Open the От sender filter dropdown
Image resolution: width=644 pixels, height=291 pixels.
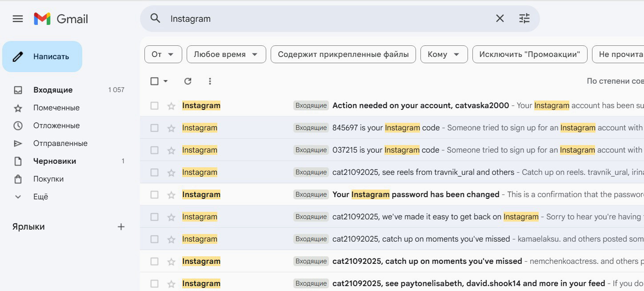pyautogui.click(x=163, y=54)
